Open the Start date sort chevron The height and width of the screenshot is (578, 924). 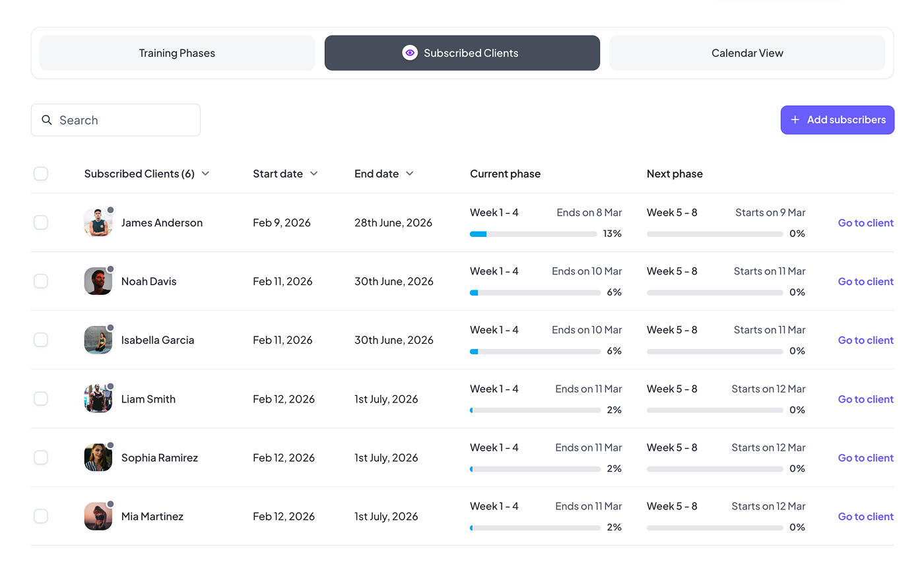pyautogui.click(x=314, y=174)
